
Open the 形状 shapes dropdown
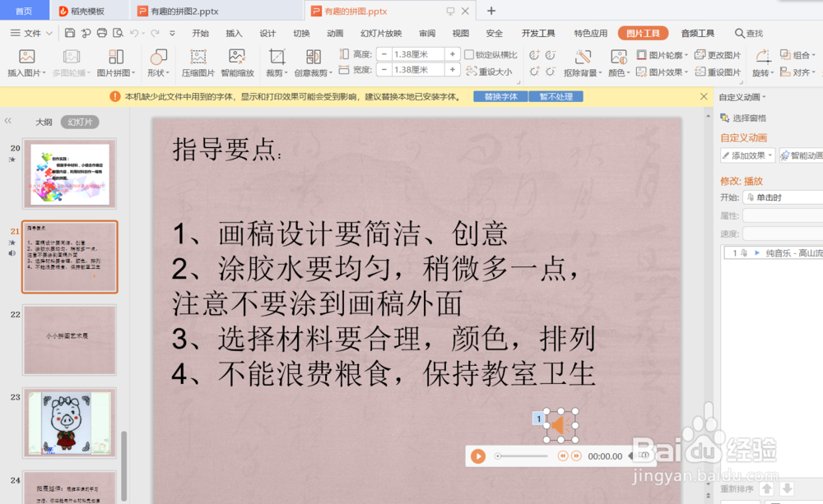pyautogui.click(x=157, y=62)
